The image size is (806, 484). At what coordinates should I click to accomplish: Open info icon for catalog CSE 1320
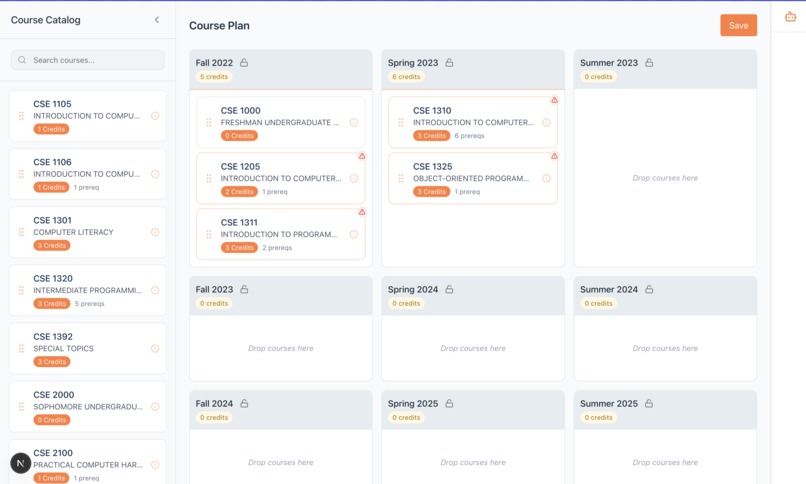pos(155,290)
